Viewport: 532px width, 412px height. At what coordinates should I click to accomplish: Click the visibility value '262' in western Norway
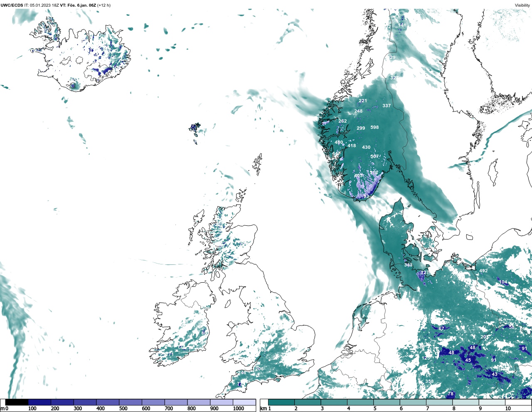[342, 121]
